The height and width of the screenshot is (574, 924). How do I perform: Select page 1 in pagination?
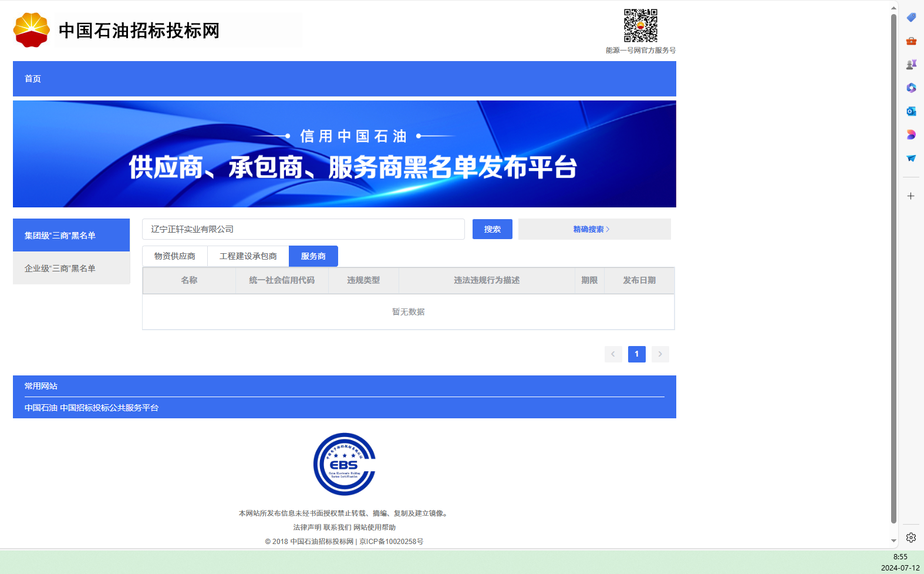click(x=637, y=354)
